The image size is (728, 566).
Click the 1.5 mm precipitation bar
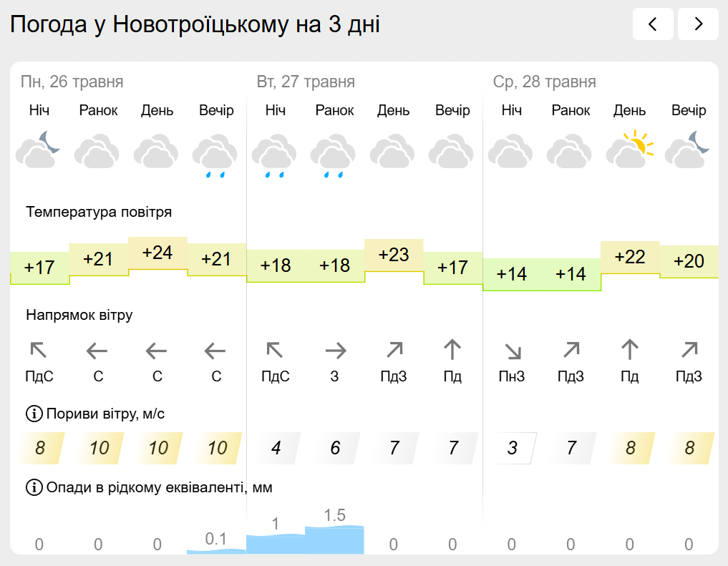tap(334, 540)
